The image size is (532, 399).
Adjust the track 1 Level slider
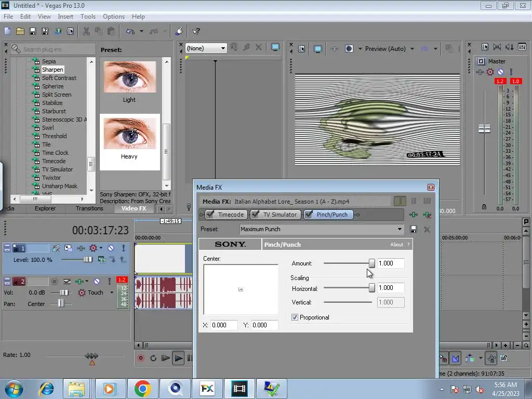click(87, 260)
